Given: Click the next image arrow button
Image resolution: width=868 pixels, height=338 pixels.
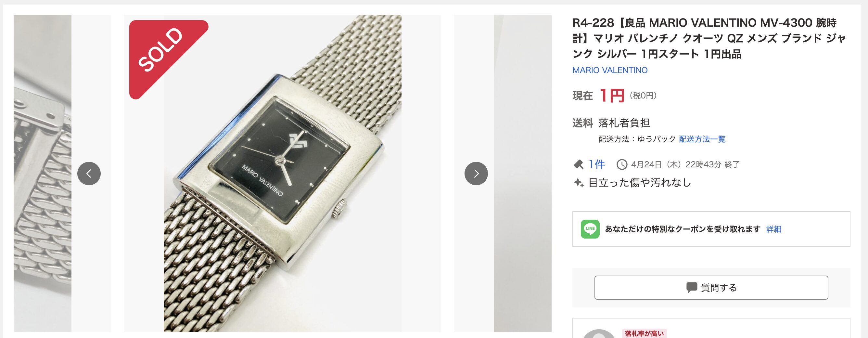Looking at the screenshot, I should click(x=476, y=174).
